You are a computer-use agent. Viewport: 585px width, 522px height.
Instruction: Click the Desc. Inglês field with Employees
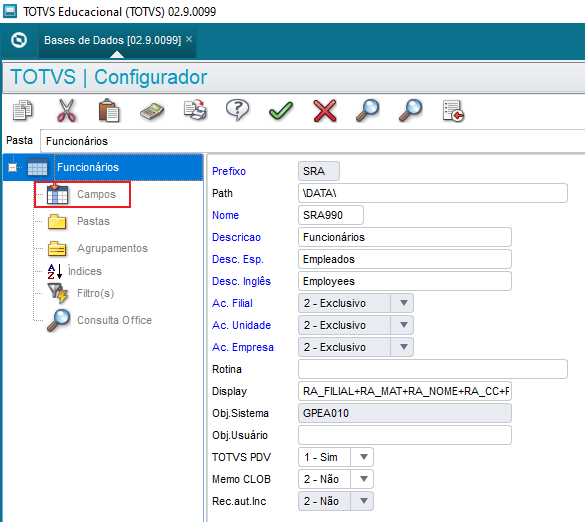tap(405, 281)
